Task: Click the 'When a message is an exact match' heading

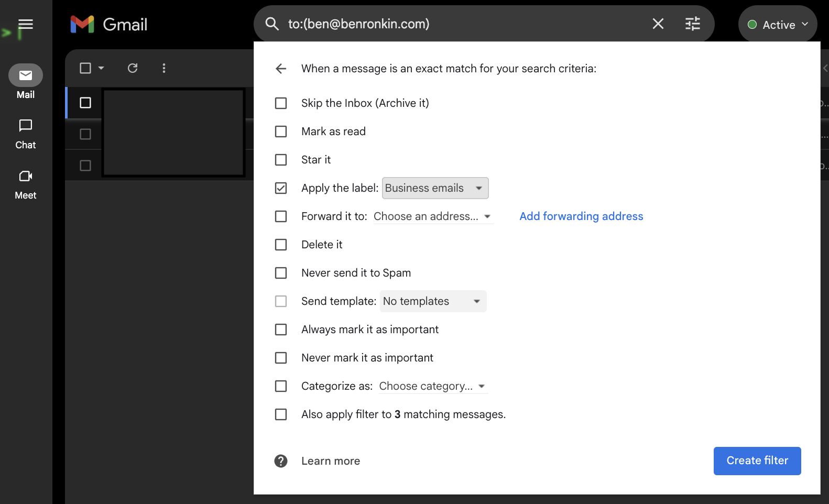Action: [449, 69]
